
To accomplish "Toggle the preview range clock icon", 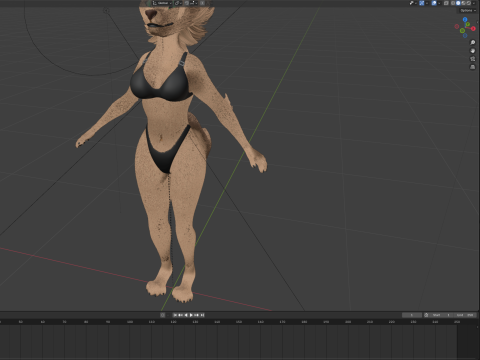I will point(426,315).
